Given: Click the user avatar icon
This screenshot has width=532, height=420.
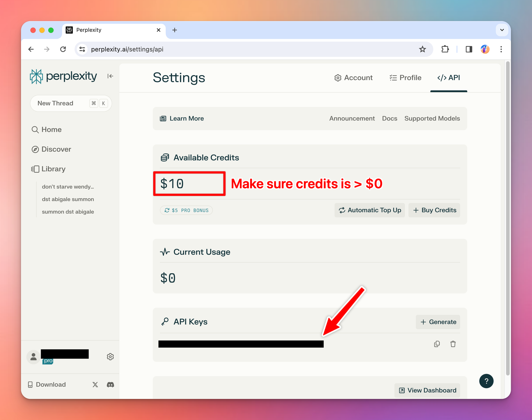Looking at the screenshot, I should [33, 357].
